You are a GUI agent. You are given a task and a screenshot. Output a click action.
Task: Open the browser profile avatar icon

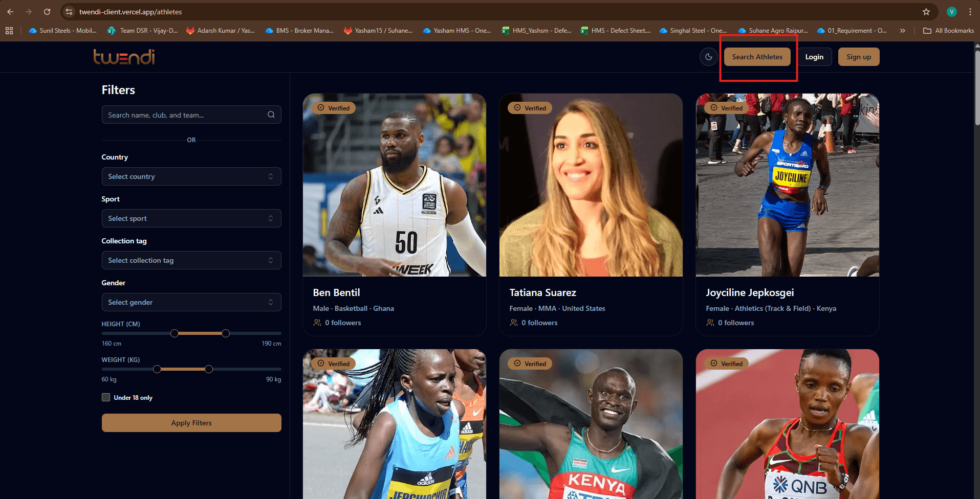tap(951, 12)
